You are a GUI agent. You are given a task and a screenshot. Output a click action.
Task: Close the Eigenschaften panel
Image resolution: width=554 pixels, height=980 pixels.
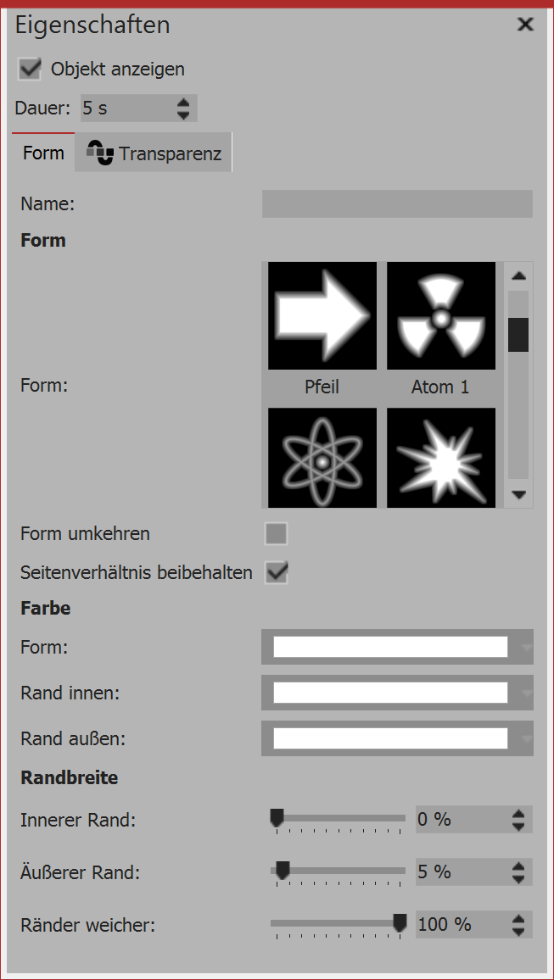click(524, 25)
